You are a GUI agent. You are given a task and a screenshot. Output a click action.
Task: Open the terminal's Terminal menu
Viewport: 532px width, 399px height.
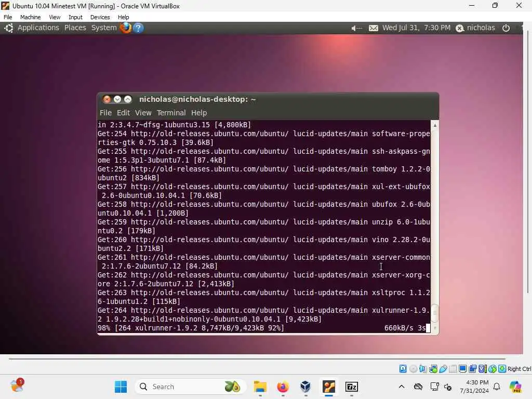[171, 113]
